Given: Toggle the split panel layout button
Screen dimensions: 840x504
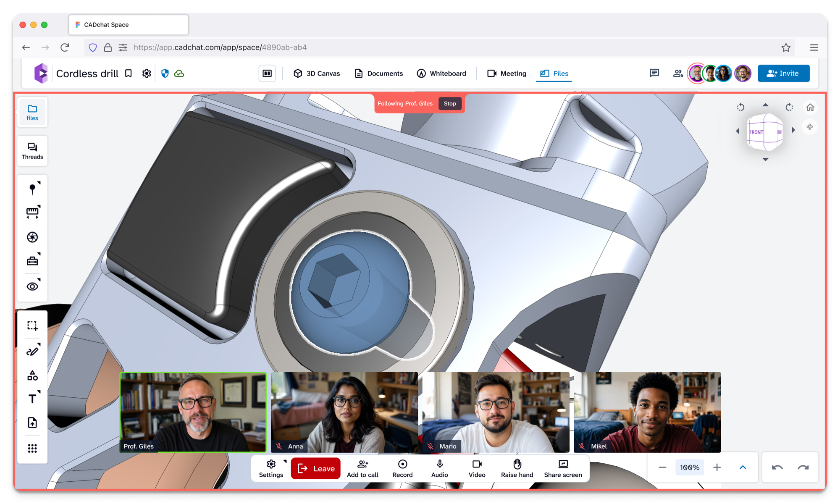Looking at the screenshot, I should tap(267, 73).
